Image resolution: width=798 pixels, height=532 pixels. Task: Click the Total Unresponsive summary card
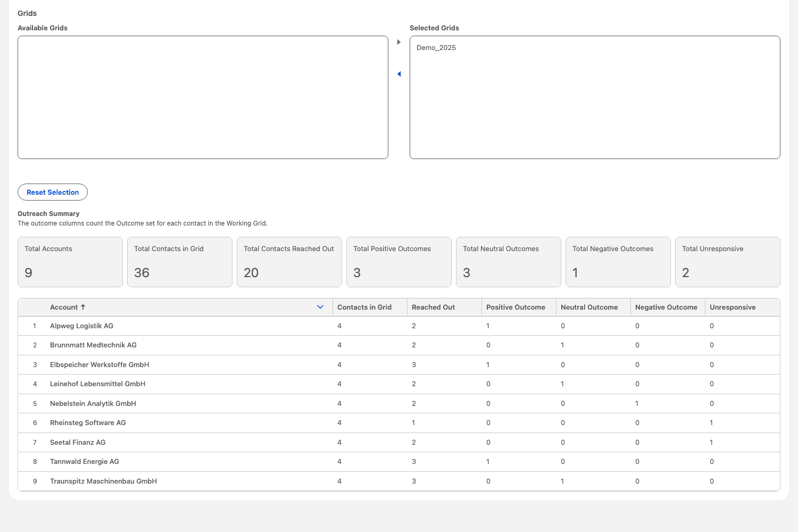coord(728,262)
